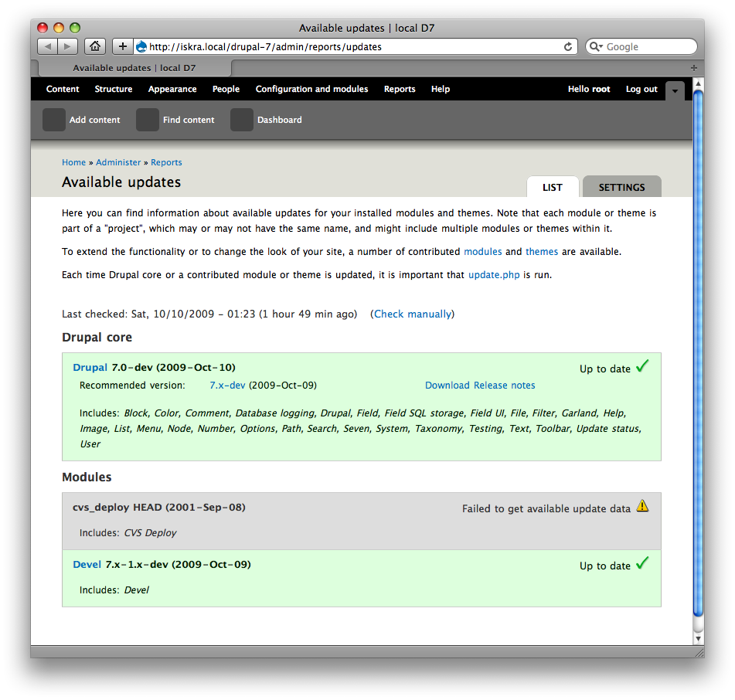735x700 pixels.
Task: Open the Google search field magnifier menu
Action: pyautogui.click(x=595, y=46)
